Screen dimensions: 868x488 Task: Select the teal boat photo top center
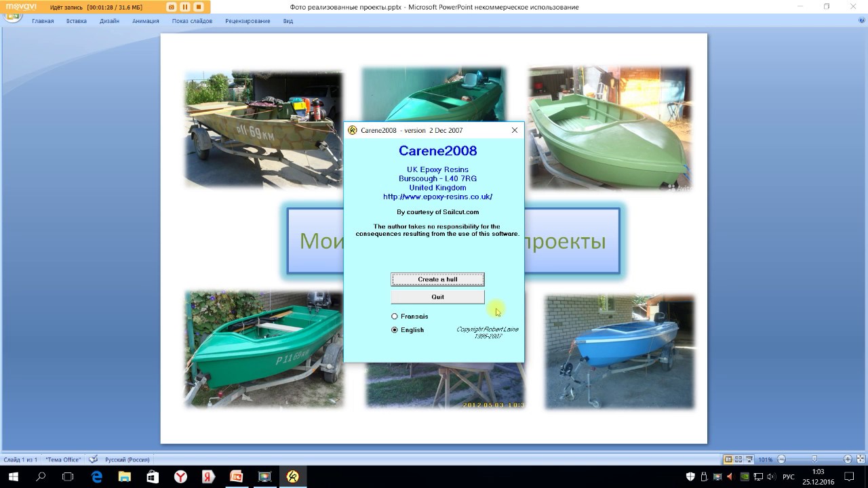(434, 95)
